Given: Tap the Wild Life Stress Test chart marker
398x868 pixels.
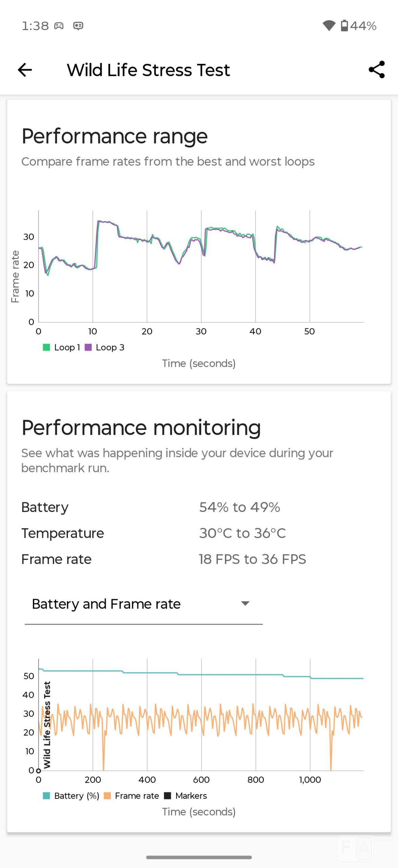Looking at the screenshot, I should 47,724.
